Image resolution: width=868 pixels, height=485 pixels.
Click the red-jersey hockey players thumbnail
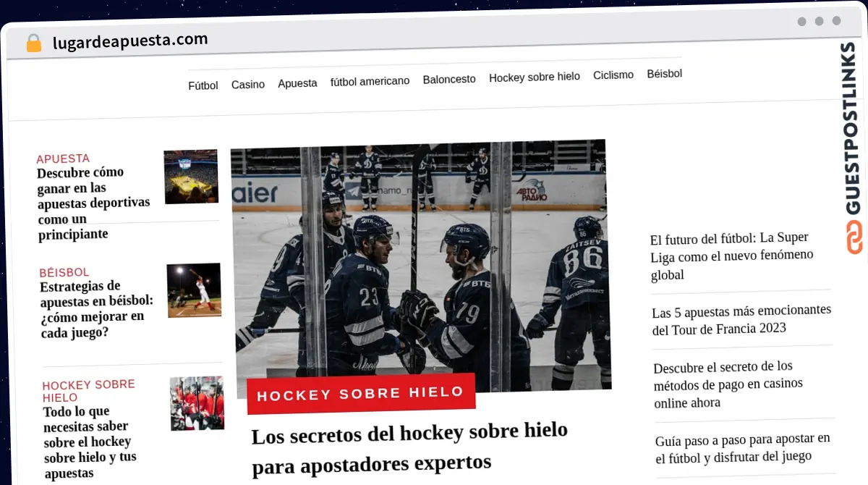197,403
